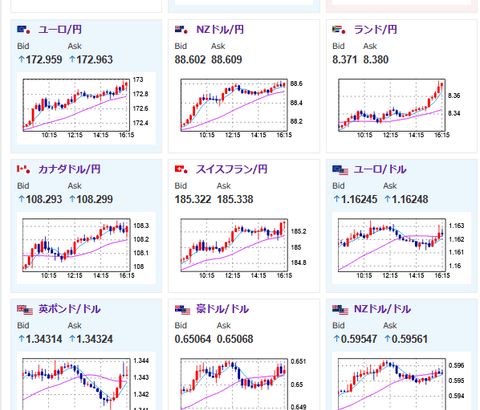Open the カナダドル/円 pair link

[69, 169]
